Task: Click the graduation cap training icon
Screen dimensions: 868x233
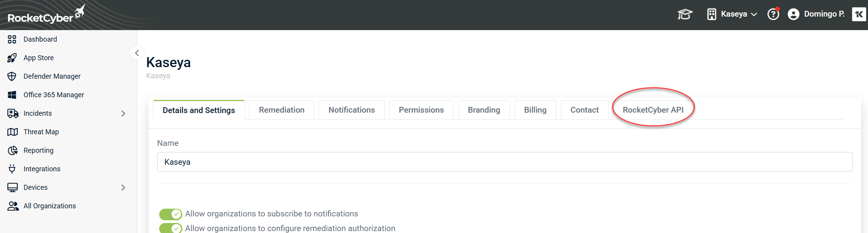Action: (x=685, y=14)
